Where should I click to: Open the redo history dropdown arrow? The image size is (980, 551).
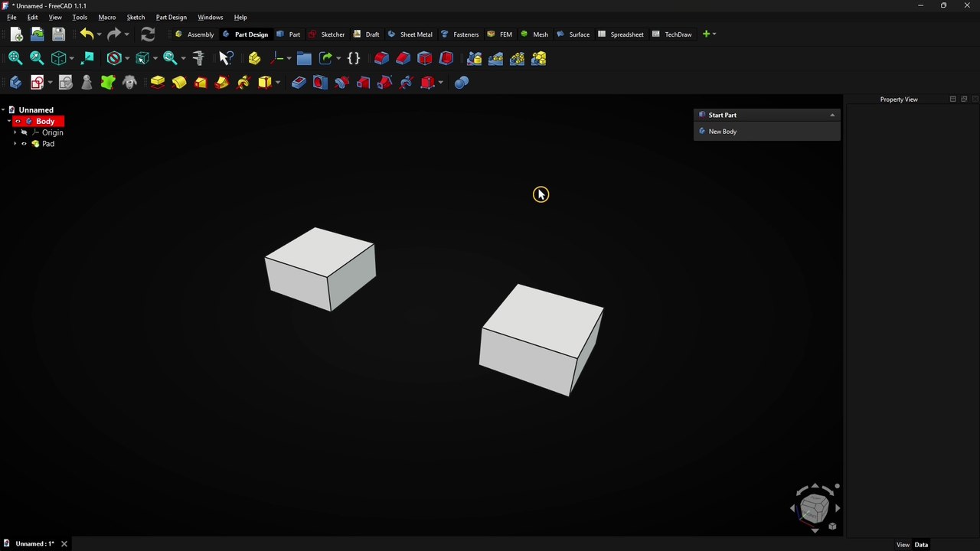(126, 34)
